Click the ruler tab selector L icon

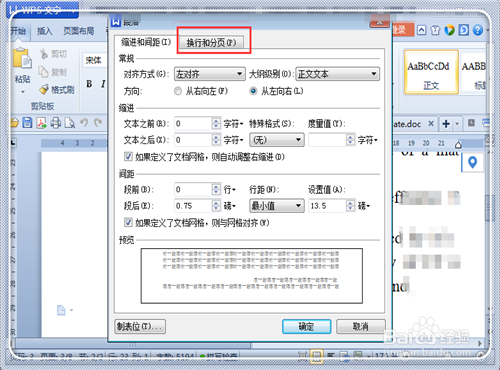pos(13,143)
